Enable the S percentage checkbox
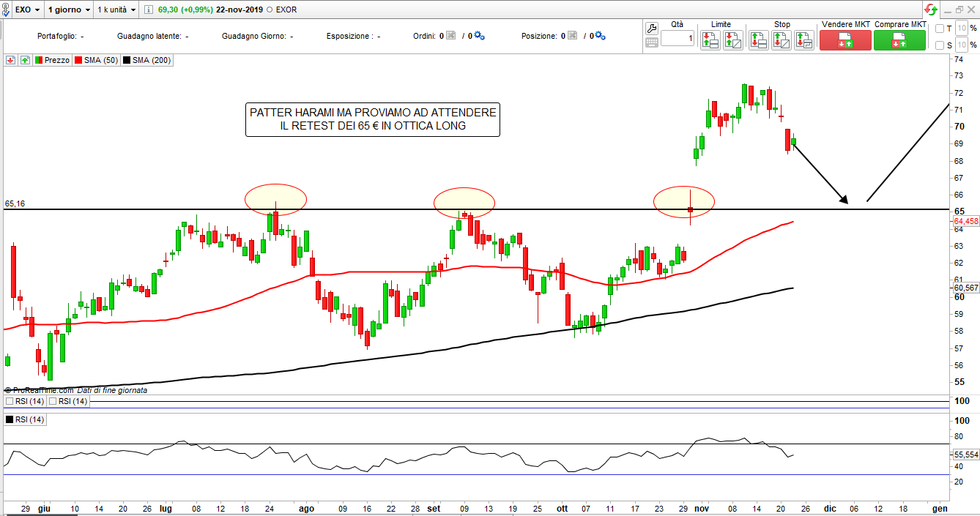 pos(940,45)
